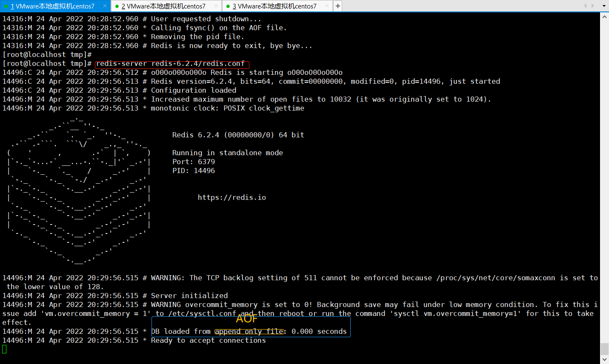Click the 'Configuration loaded' log line
The image size is (609, 364).
[x=119, y=90]
